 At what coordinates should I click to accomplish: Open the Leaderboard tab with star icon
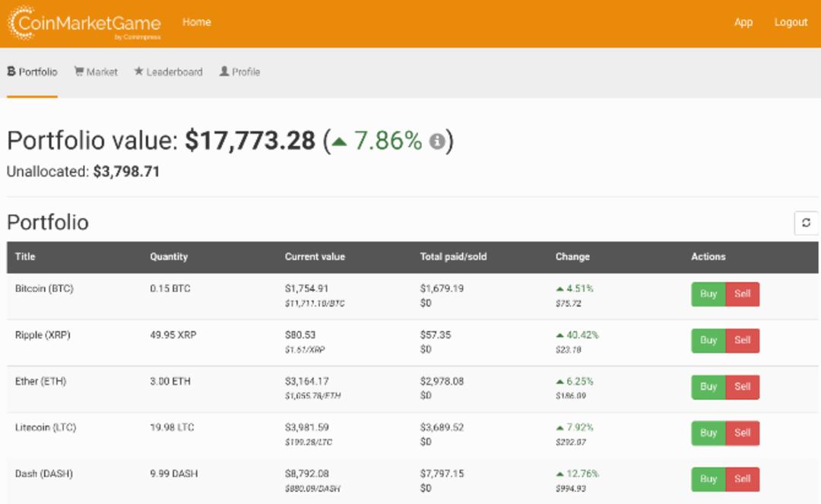click(168, 71)
